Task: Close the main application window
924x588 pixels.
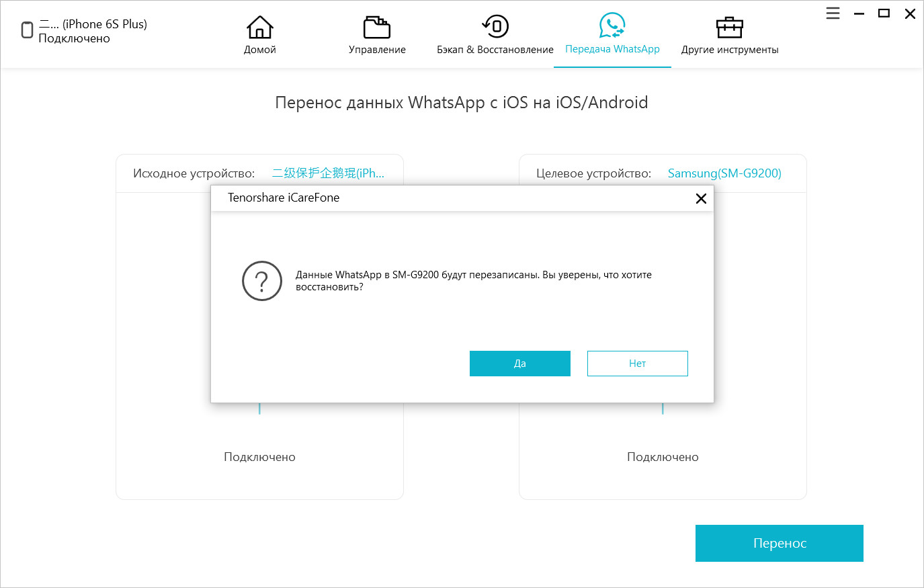Action: (x=910, y=13)
